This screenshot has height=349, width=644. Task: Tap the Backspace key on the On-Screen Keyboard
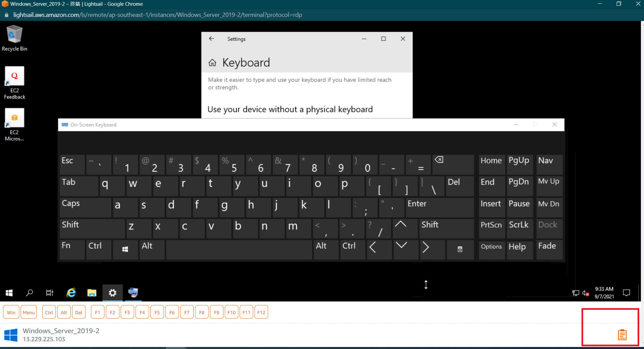(x=453, y=165)
